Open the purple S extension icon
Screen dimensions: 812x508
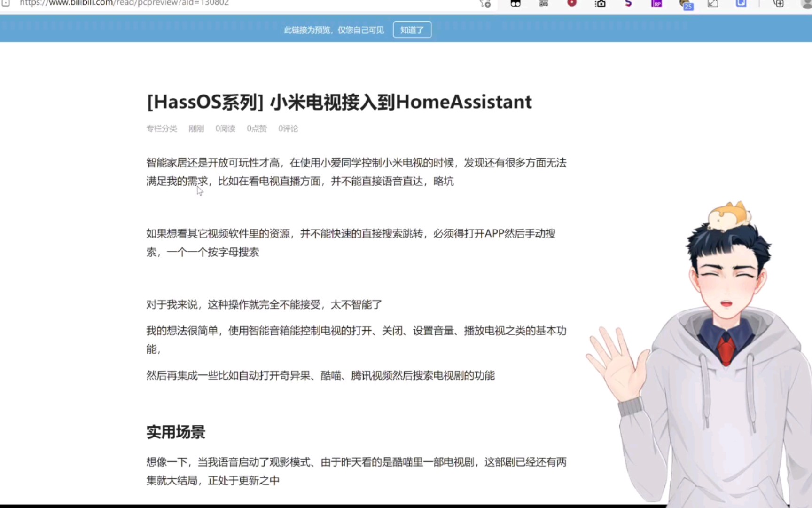628,3
